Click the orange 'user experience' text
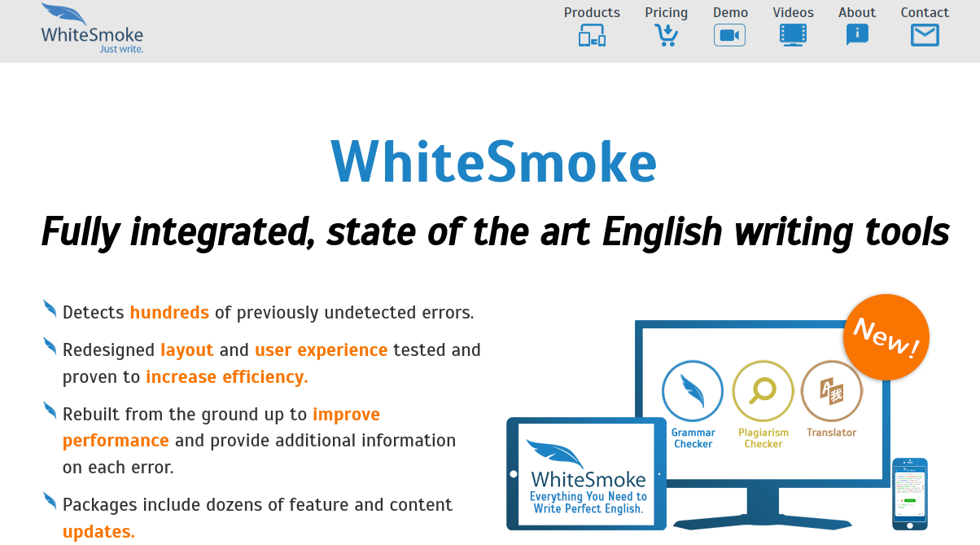The height and width of the screenshot is (545, 980). click(x=321, y=350)
